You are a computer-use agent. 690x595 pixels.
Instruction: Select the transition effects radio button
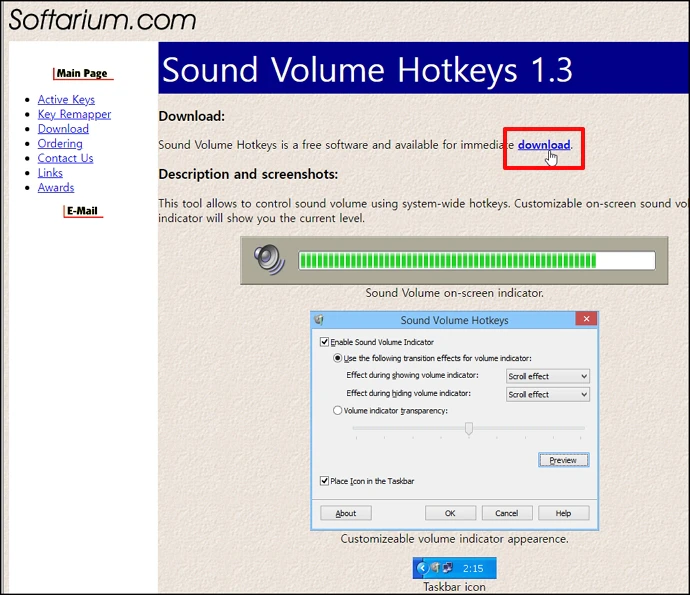click(338, 358)
